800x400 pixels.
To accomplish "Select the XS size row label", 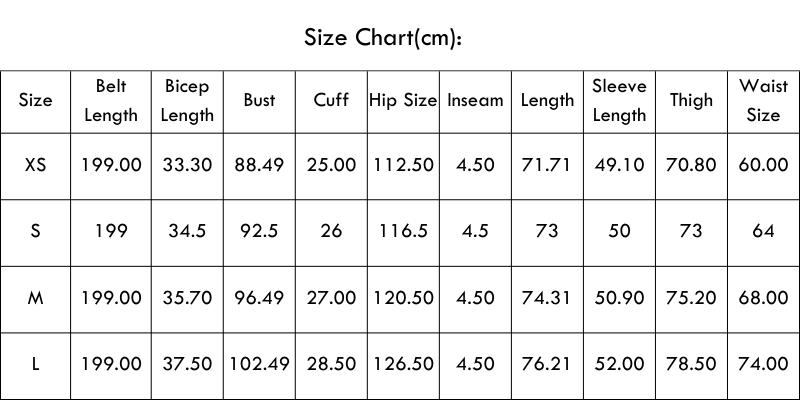I will pyautogui.click(x=36, y=165).
